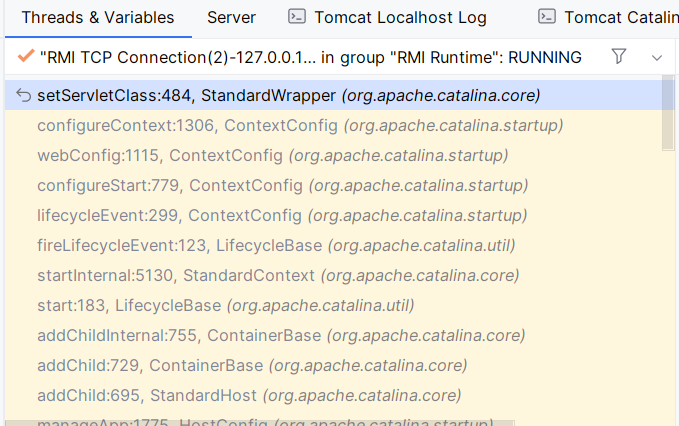Select the configureContext:1306 ContextConfig frame
The height and width of the screenshot is (426, 679).
(300, 126)
